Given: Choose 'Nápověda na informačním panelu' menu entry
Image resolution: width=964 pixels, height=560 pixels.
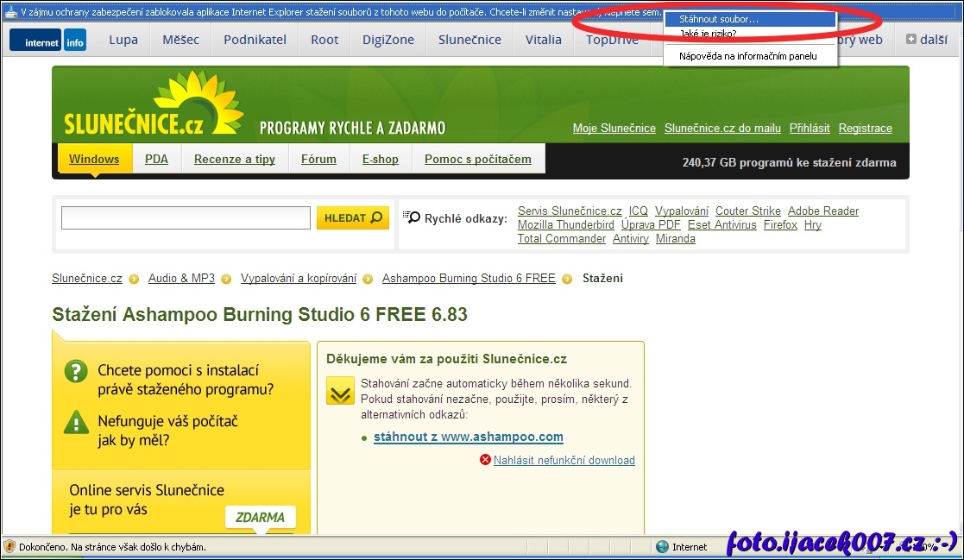Looking at the screenshot, I should point(747,56).
